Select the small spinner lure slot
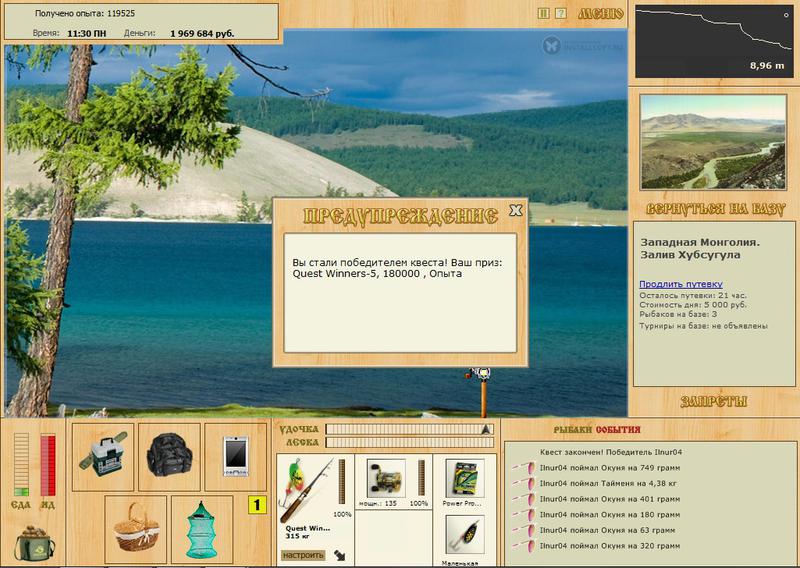 pyautogui.click(x=465, y=534)
